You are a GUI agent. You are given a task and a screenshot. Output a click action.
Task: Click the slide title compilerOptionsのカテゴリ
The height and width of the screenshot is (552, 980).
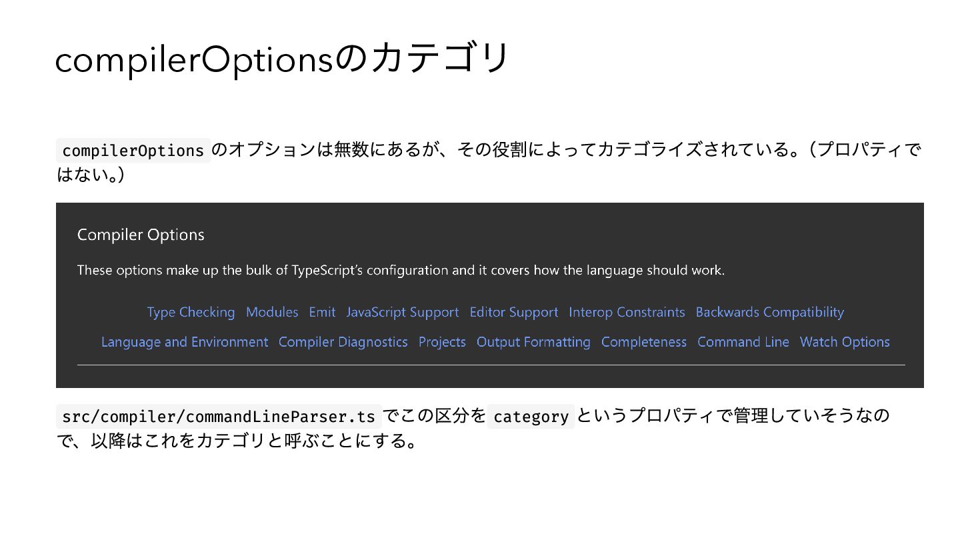tap(283, 59)
